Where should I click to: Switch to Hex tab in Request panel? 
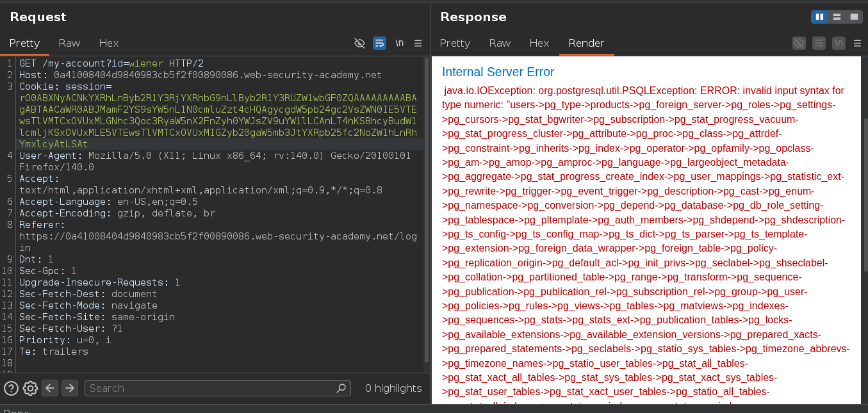109,43
